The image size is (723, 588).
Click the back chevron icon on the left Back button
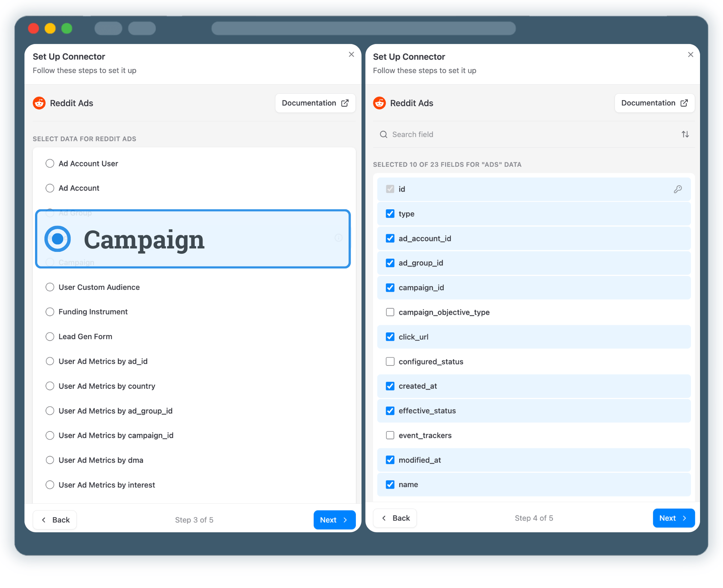[x=44, y=520]
